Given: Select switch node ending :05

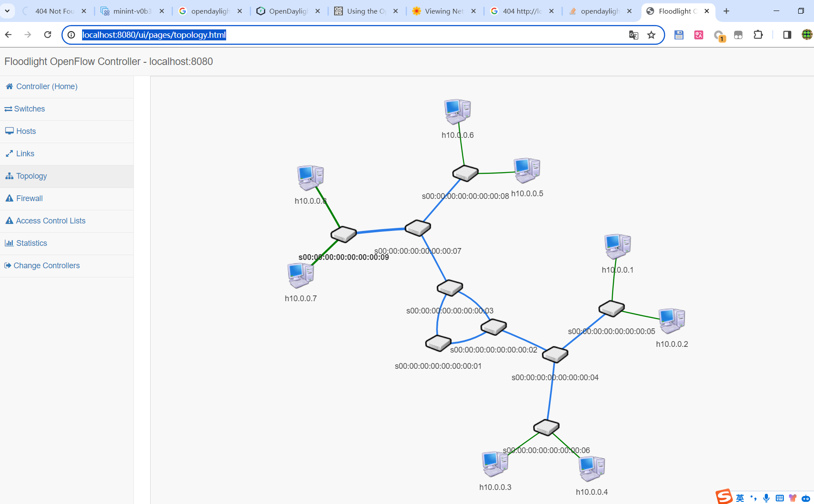Looking at the screenshot, I should (612, 309).
